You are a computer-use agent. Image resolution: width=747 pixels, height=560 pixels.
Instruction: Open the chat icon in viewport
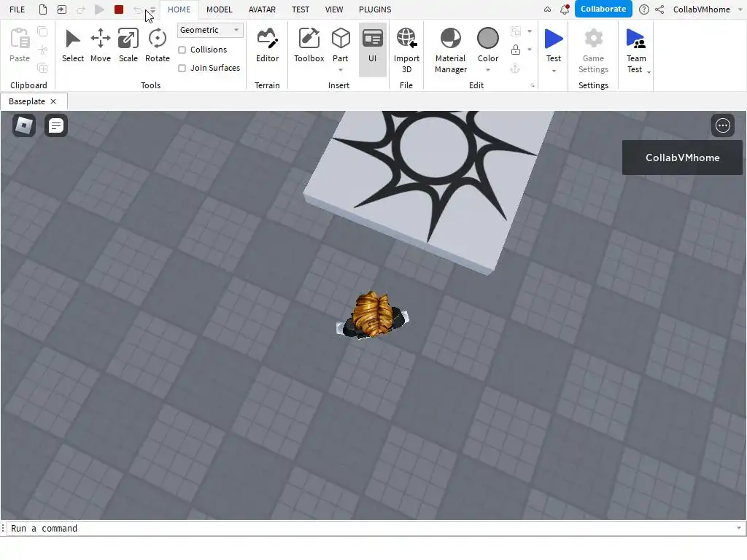[55, 125]
